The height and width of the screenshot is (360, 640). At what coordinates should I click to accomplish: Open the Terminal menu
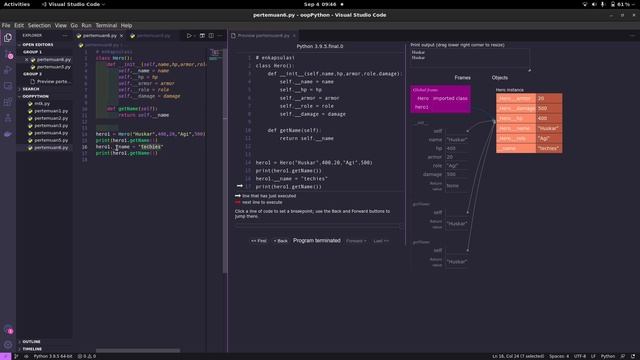pyautogui.click(x=106, y=25)
